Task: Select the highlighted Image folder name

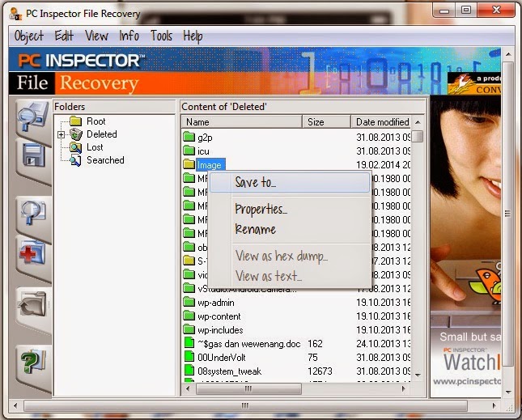Action: click(x=210, y=165)
